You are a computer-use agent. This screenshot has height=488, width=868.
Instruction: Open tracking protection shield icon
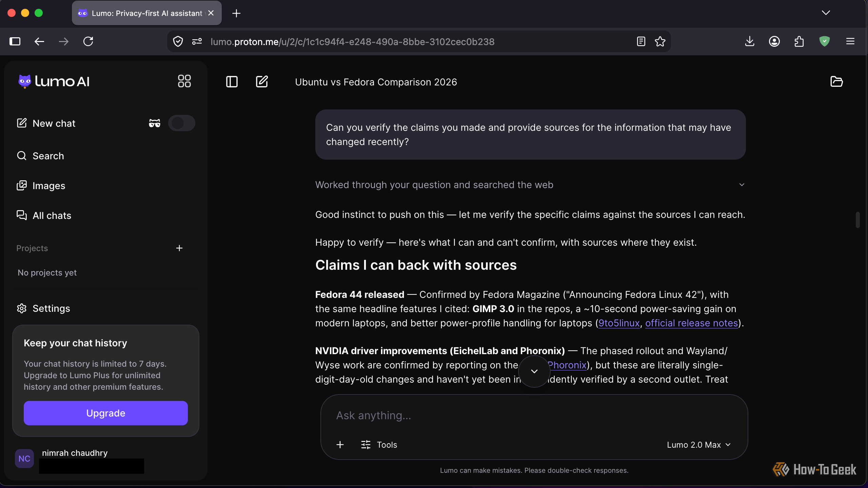(x=178, y=42)
